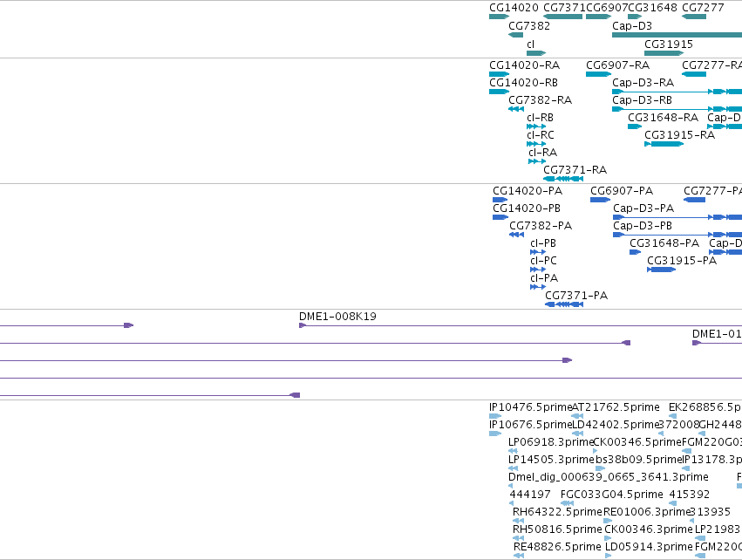
Task: Click the Cap-D3 gene span
Action: tap(677, 35)
